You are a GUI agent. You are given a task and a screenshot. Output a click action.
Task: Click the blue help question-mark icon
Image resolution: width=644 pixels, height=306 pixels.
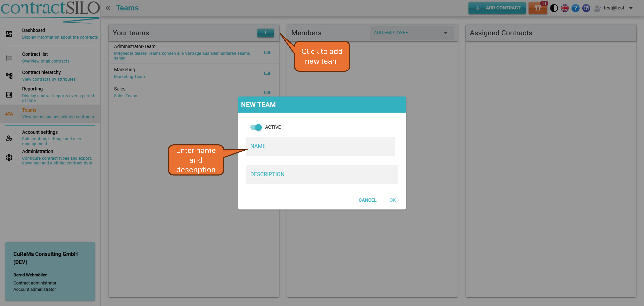[575, 8]
